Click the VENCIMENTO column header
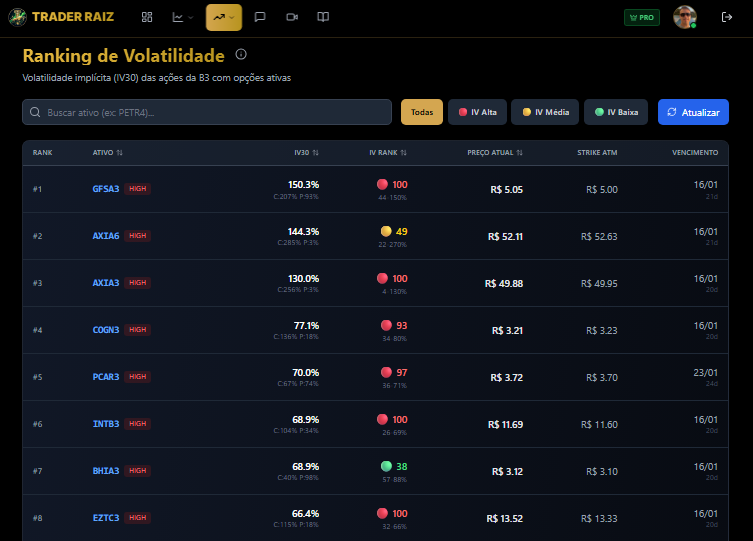Screen dimensions: 753x541 [695, 153]
